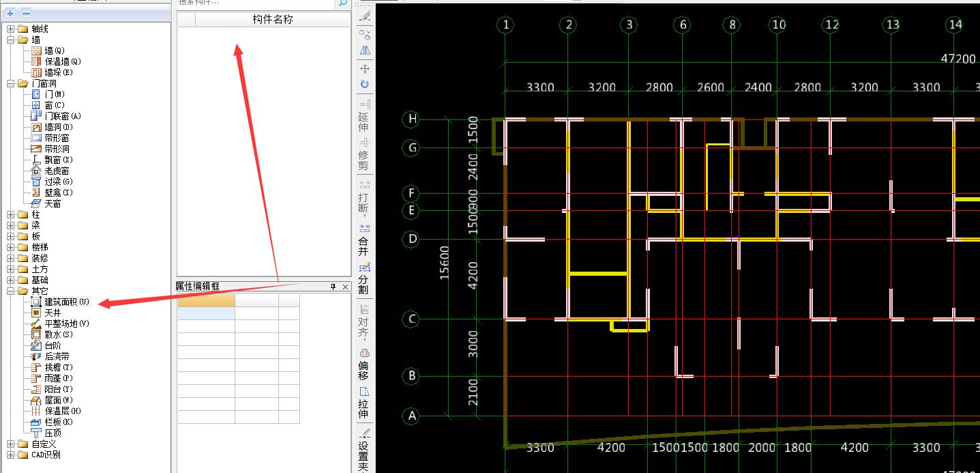
Task: Click the collapse-all minus button
Action: click(26, 14)
